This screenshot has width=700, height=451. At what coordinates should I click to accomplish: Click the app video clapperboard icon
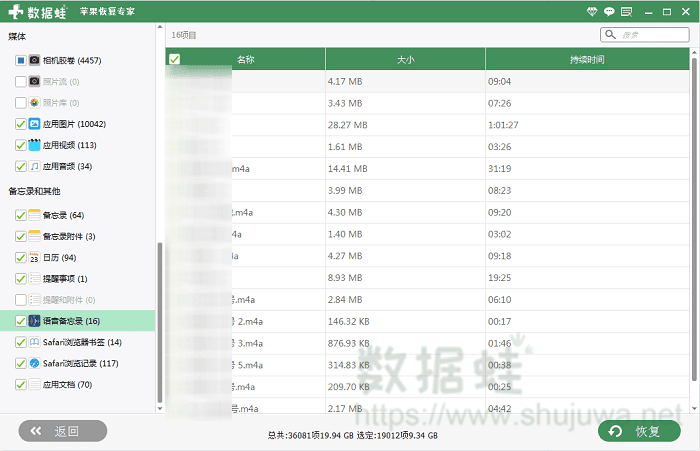click(x=34, y=145)
